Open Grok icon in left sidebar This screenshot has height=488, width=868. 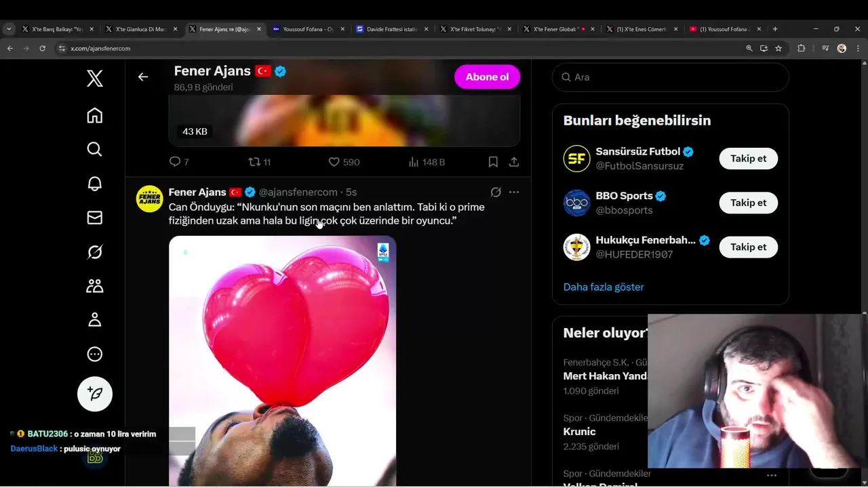pyautogui.click(x=95, y=252)
